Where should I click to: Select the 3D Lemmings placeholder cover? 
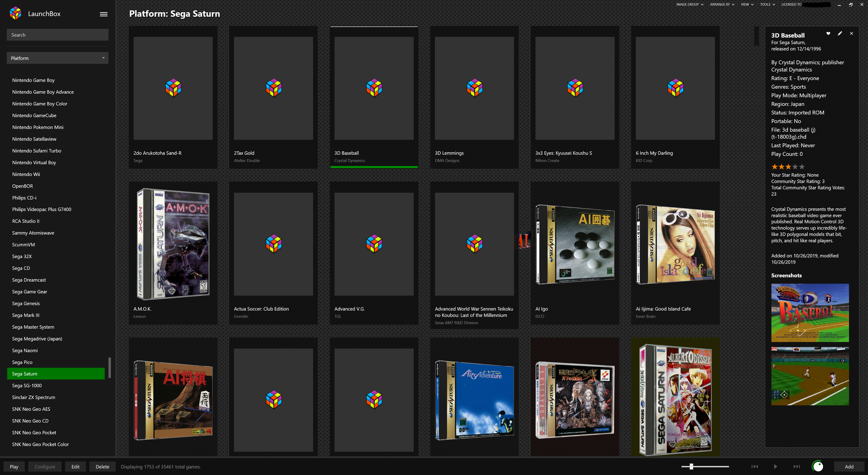474,88
